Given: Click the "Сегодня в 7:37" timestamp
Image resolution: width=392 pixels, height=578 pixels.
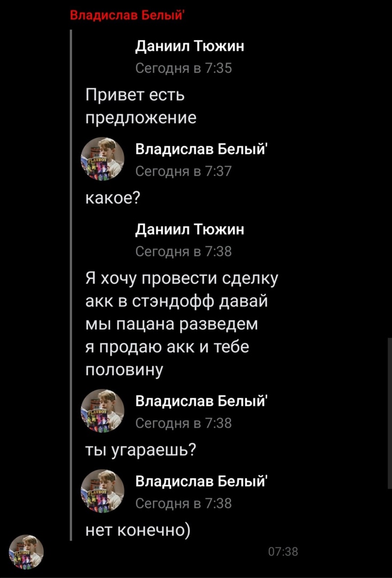Looking at the screenshot, I should (x=183, y=171).
